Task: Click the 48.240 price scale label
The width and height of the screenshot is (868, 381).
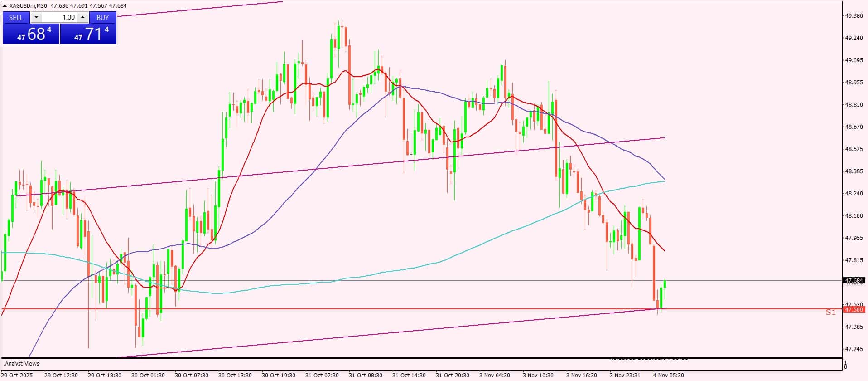Action: (x=854, y=194)
